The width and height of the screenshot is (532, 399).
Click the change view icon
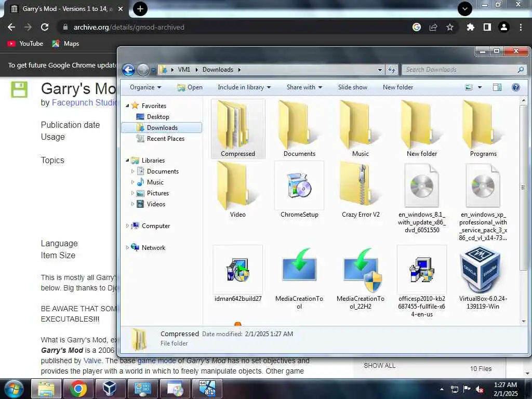tap(469, 87)
